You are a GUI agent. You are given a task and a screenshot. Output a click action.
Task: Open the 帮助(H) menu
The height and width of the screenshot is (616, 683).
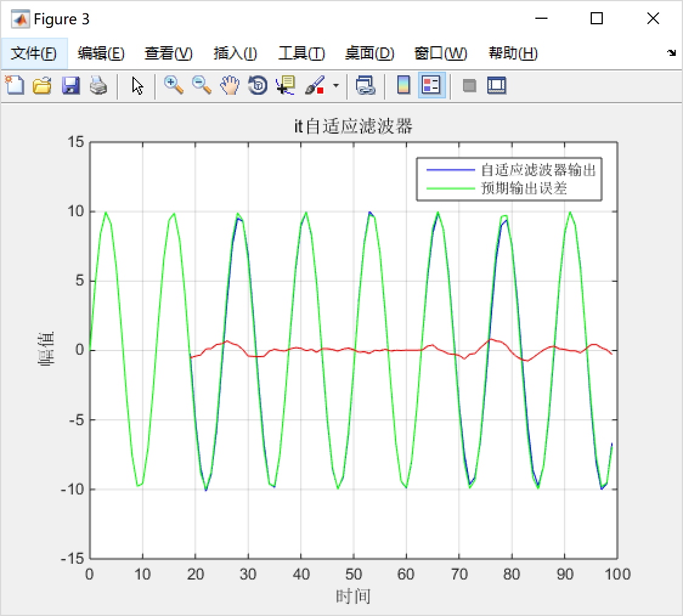coord(513,53)
